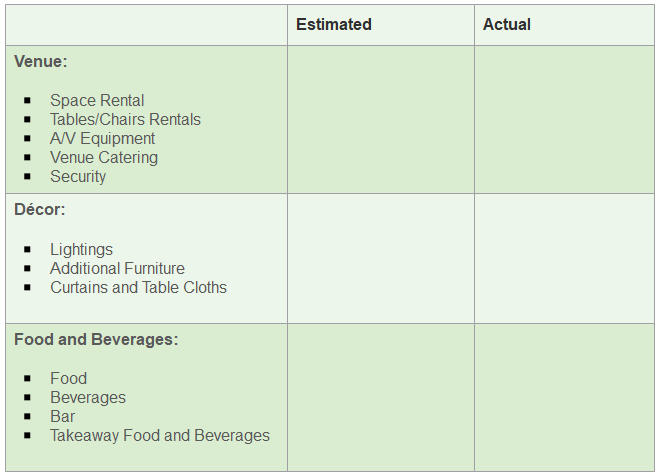Click the Space Rental list item
The height and width of the screenshot is (476, 659).
[97, 100]
